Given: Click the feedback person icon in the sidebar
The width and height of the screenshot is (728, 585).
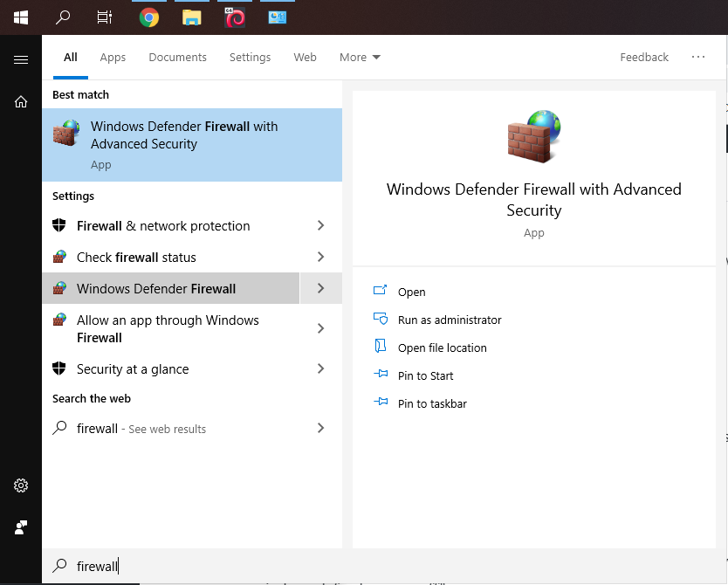Looking at the screenshot, I should (21, 527).
